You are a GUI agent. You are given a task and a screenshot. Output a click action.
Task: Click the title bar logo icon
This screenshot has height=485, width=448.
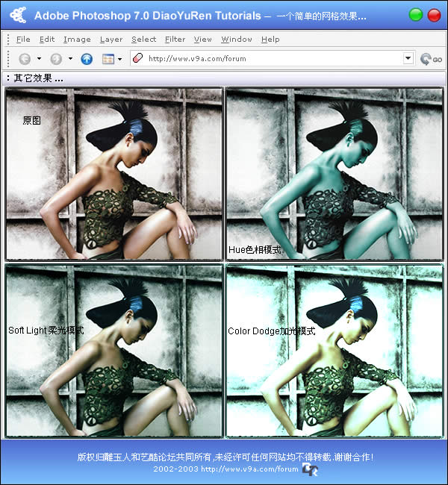tap(18, 14)
